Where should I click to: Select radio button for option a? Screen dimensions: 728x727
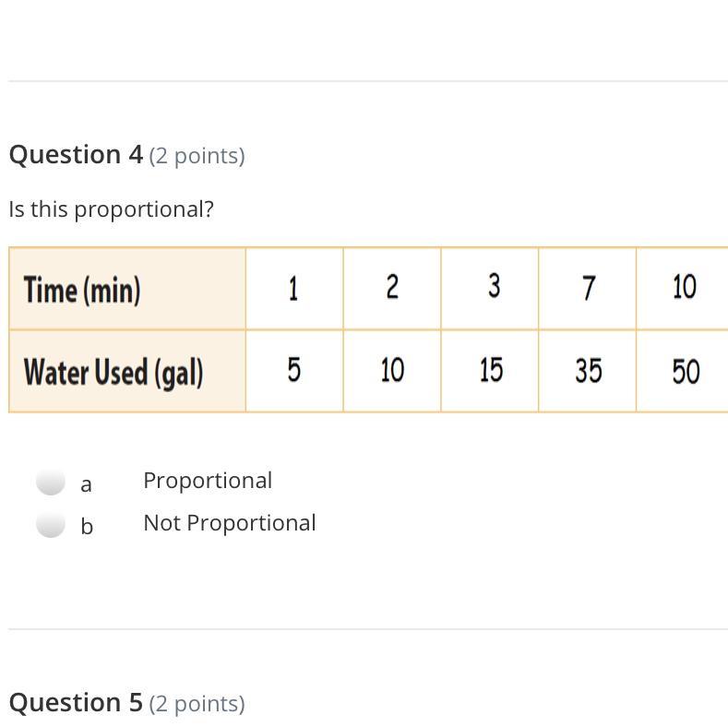(x=51, y=482)
